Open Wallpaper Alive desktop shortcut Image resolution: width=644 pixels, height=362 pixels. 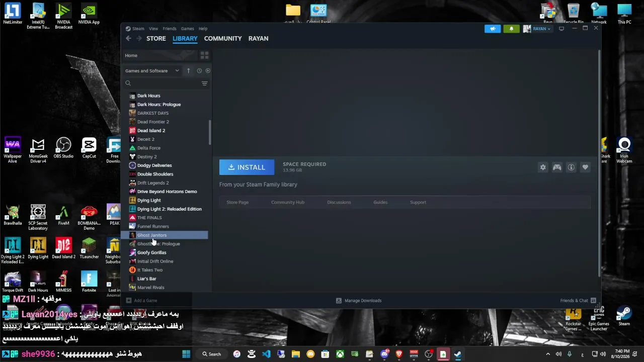[13, 150]
